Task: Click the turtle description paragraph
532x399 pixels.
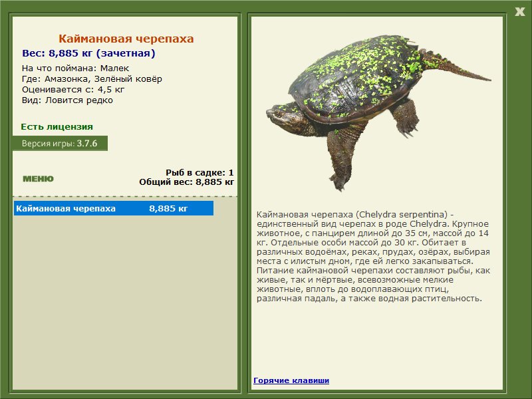Action: pyautogui.click(x=373, y=256)
